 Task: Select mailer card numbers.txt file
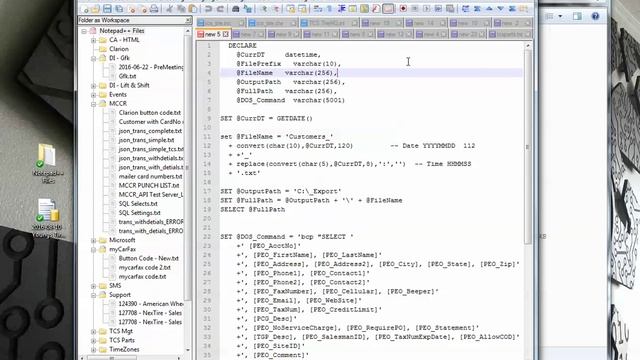[150, 177]
